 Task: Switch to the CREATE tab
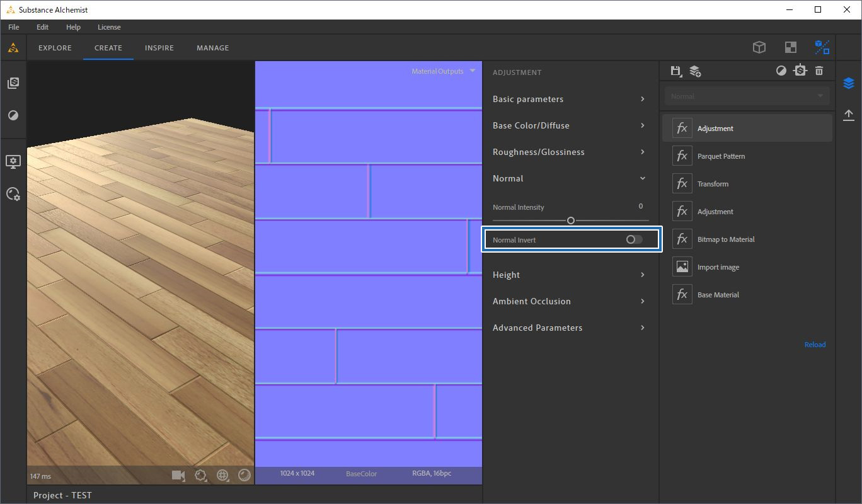click(108, 48)
